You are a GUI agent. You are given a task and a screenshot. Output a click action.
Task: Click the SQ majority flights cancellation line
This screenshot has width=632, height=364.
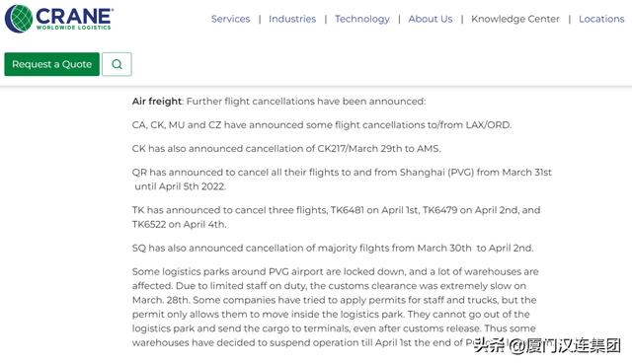coord(333,248)
